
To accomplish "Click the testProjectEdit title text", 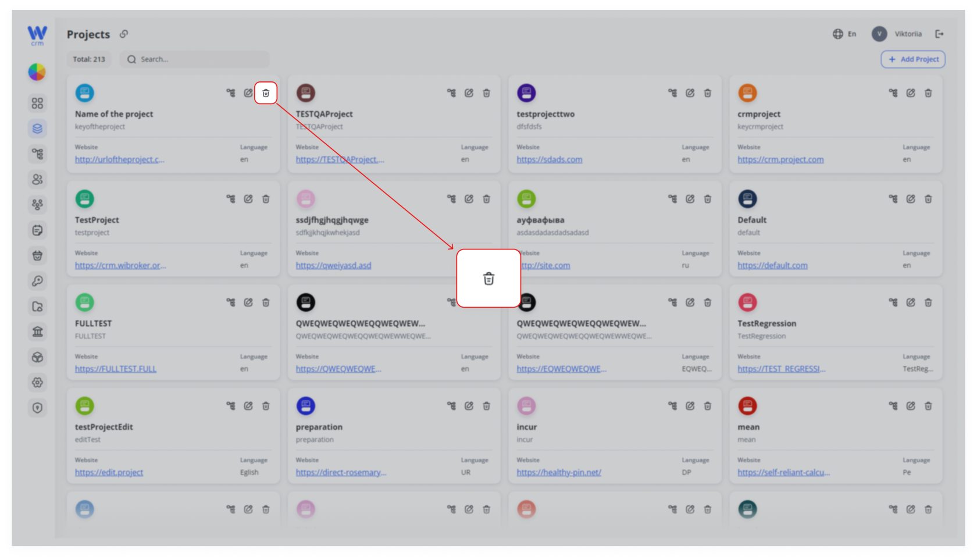I will coord(104,427).
